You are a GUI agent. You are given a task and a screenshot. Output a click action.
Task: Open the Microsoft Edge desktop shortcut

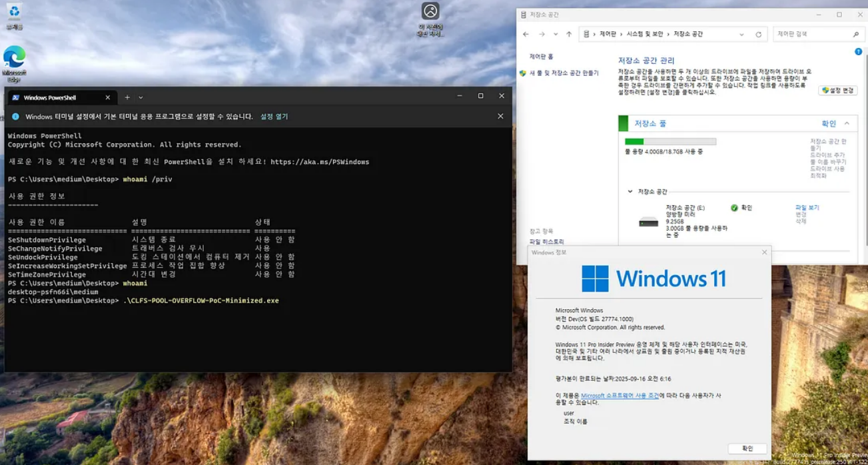click(14, 64)
